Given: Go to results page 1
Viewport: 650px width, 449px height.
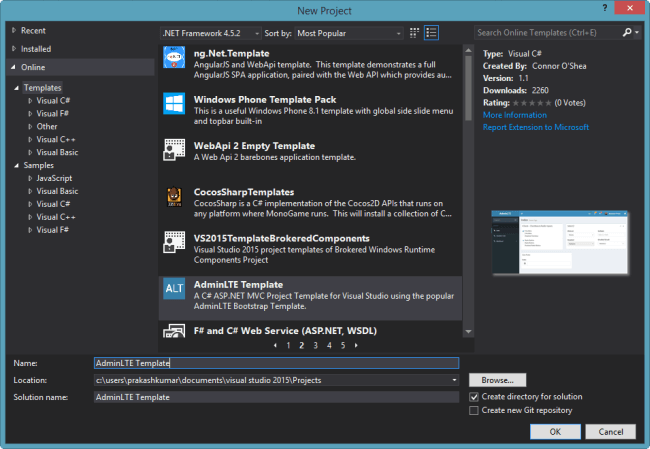Looking at the screenshot, I should point(288,345).
